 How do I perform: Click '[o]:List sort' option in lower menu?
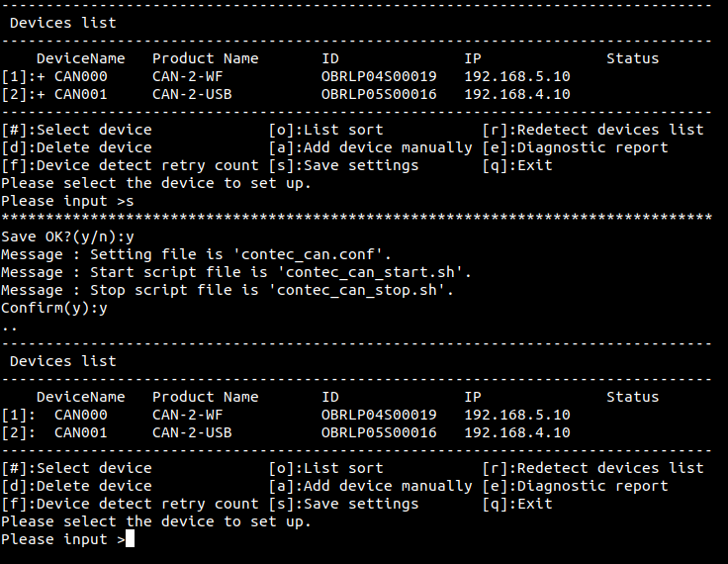(326, 468)
